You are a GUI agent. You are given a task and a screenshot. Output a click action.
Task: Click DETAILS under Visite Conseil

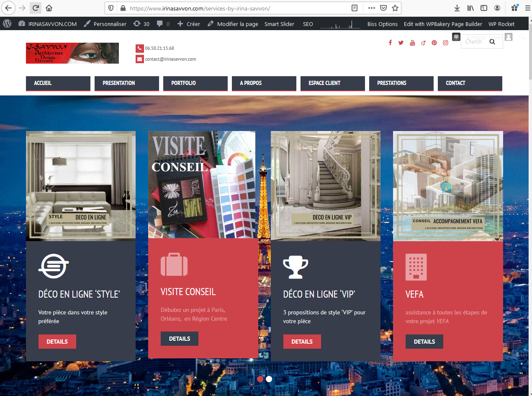point(180,339)
